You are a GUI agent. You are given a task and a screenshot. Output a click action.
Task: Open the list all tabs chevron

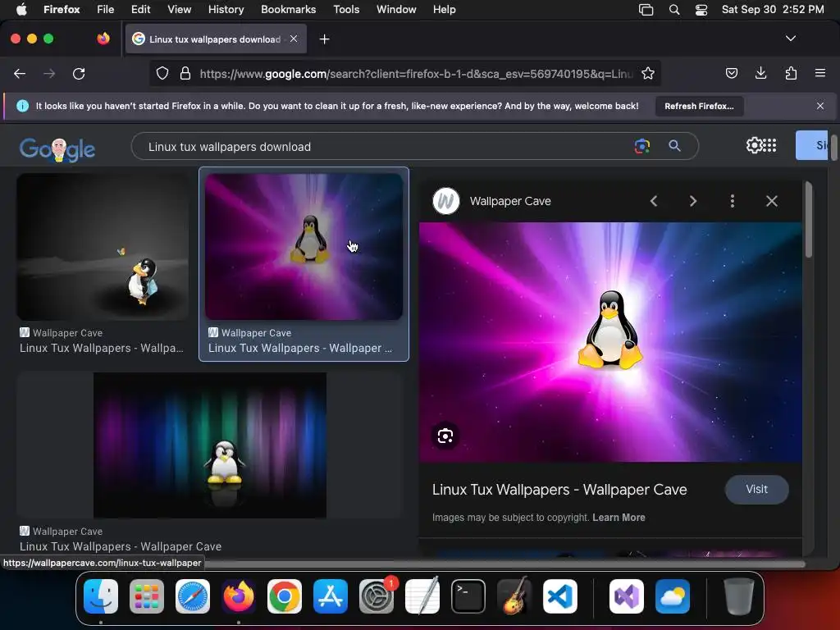click(x=790, y=39)
